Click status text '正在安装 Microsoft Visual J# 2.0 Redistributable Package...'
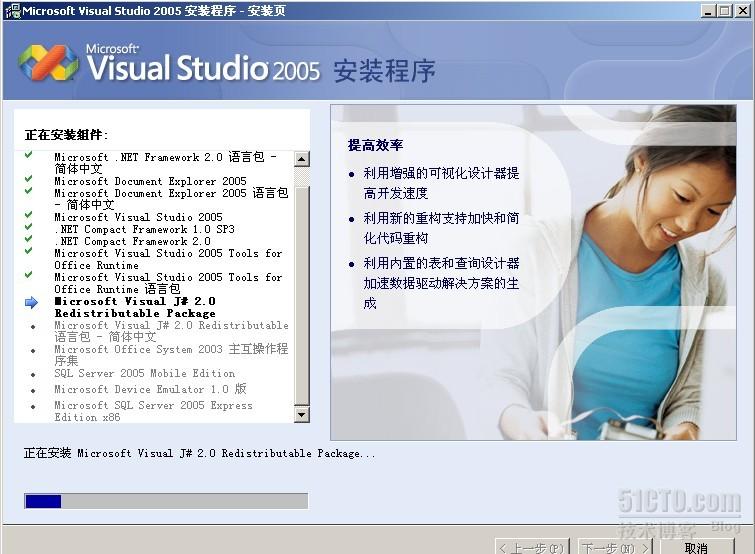The width and height of the screenshot is (755, 554). (x=199, y=453)
